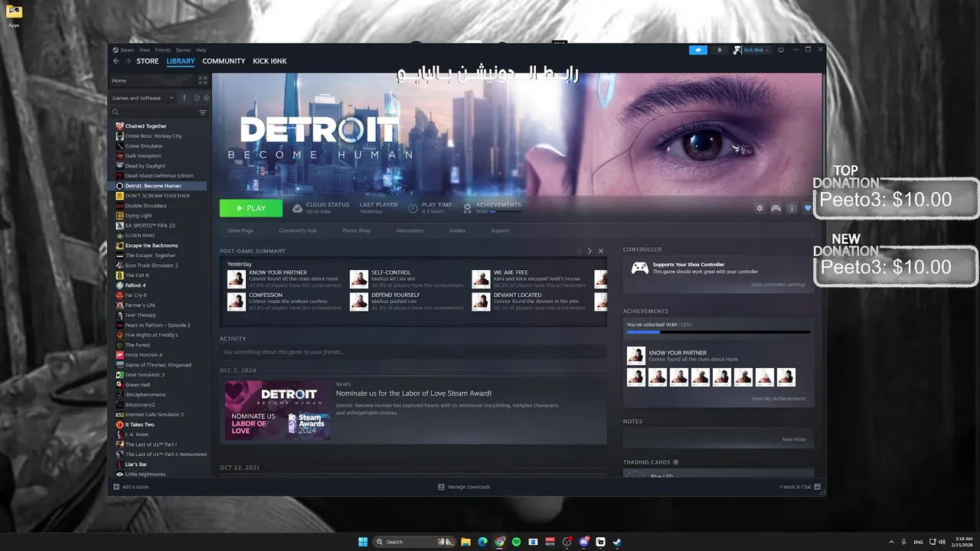Create a New Note
Viewport: 980px width, 551px height.
coord(794,439)
